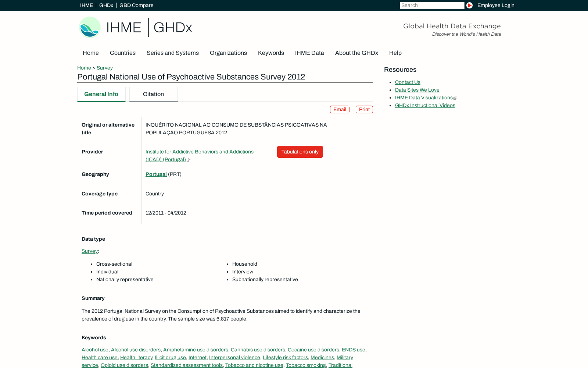Open Amphetamine use disorders keyword
The height and width of the screenshot is (368, 588).
click(196, 350)
